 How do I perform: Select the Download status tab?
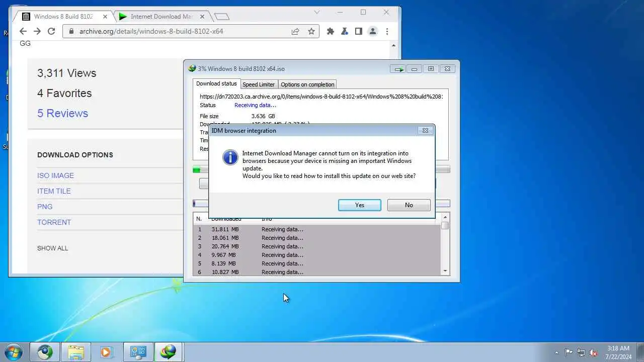pyautogui.click(x=216, y=84)
